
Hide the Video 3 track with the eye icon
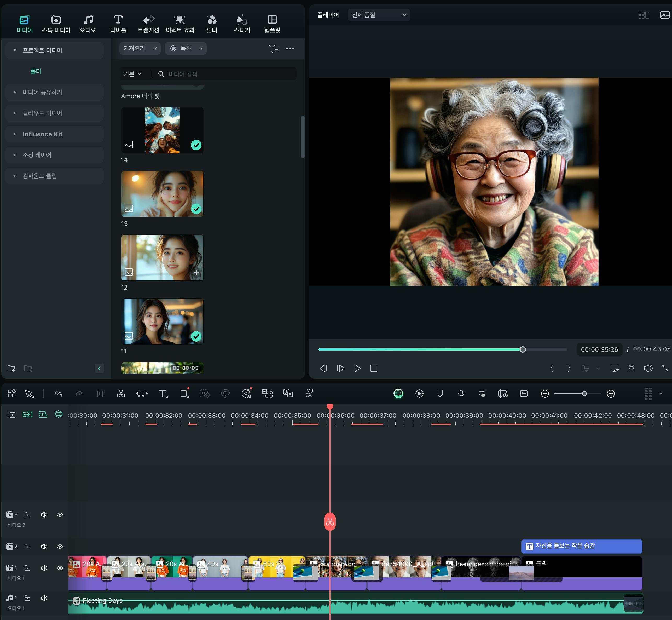coord(60,515)
